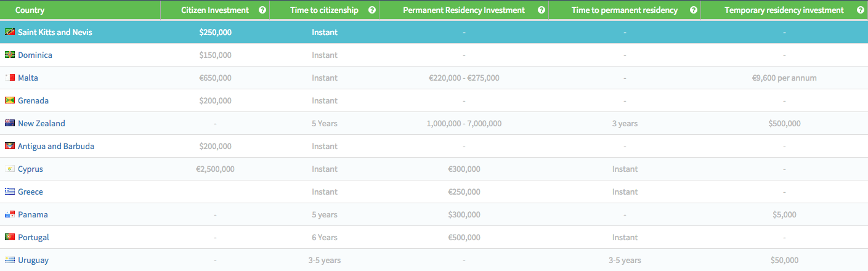Open the Uruguay country link
This screenshot has width=868, height=271.
click(x=33, y=260)
